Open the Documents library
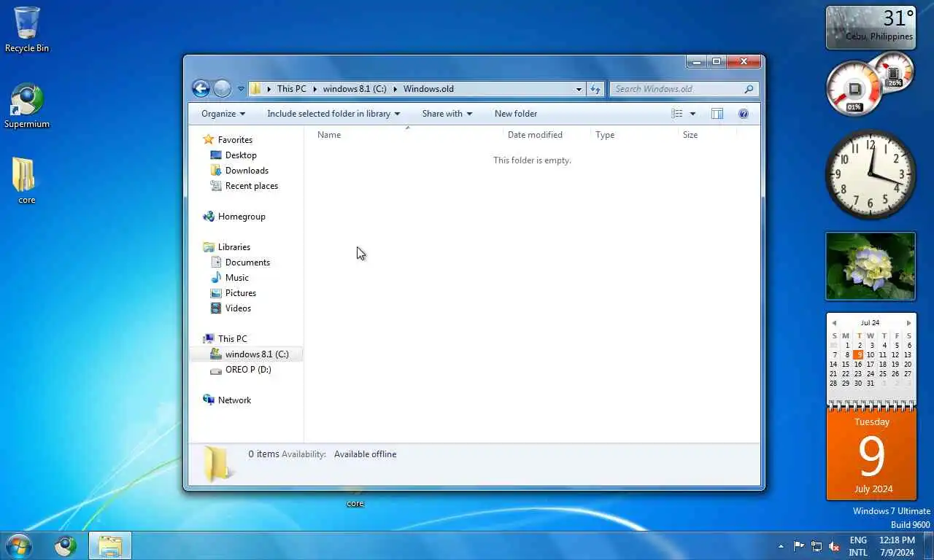This screenshot has height=560, width=934. pyautogui.click(x=240, y=262)
